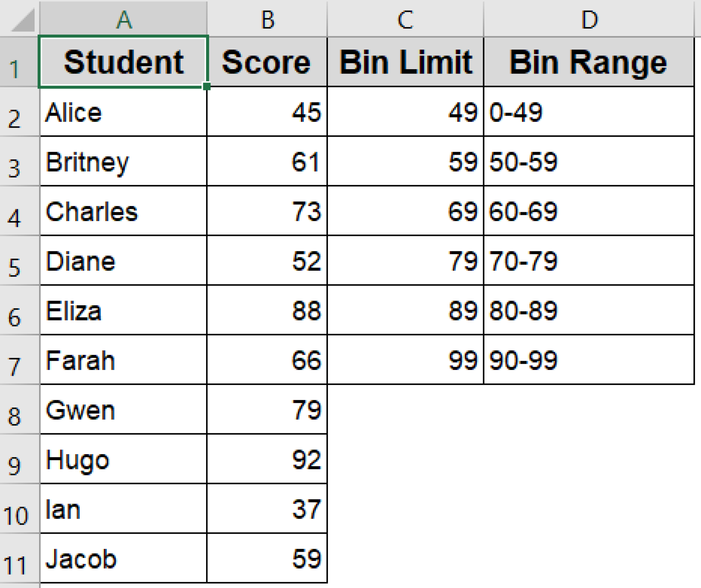701x588 pixels.
Task: Select Jacob's score of 59
Action: [x=267, y=558]
